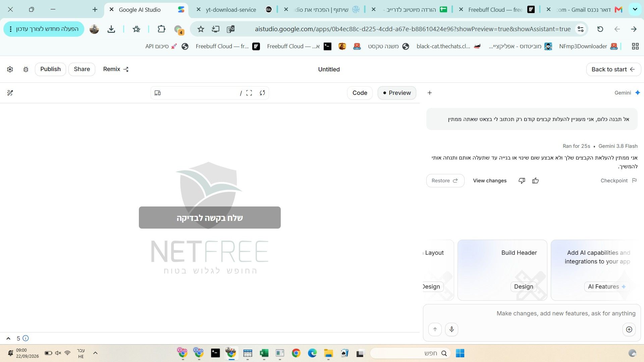
Task: Open site information icon in address bar
Action: click(x=581, y=29)
